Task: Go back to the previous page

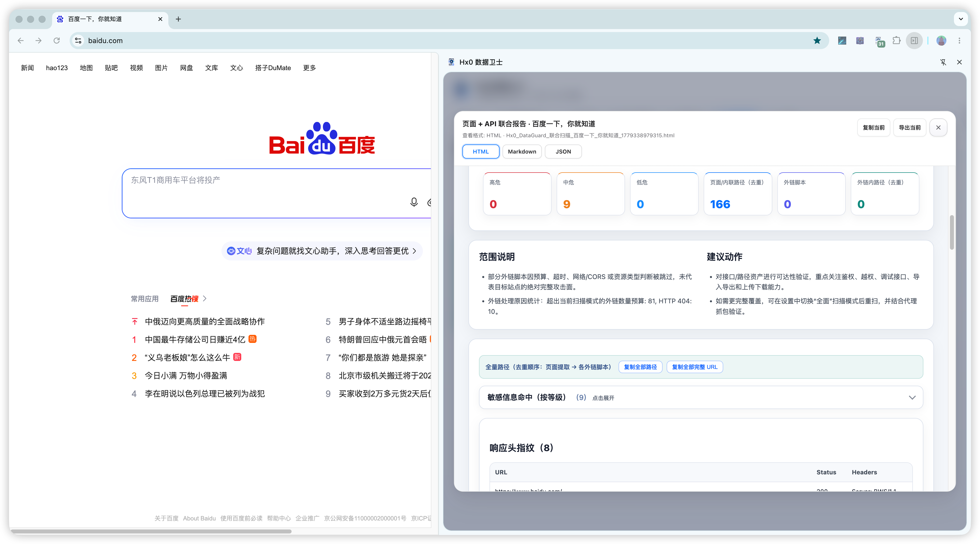Action: (21, 40)
